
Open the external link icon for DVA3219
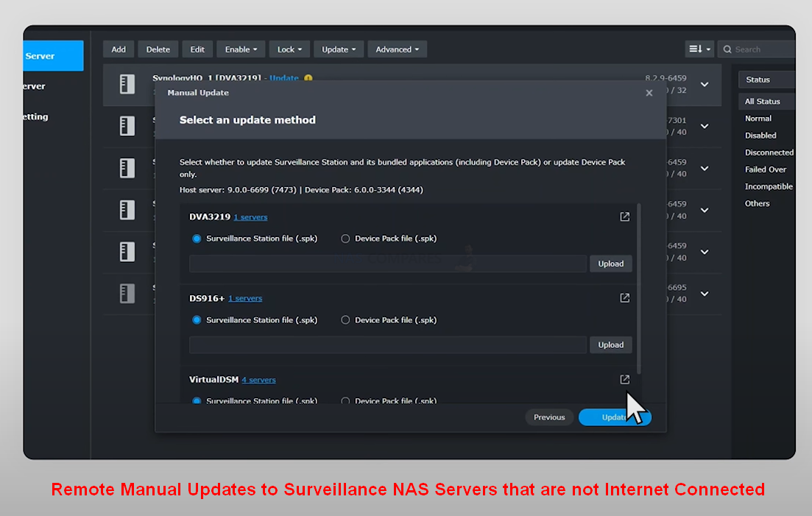pos(624,217)
